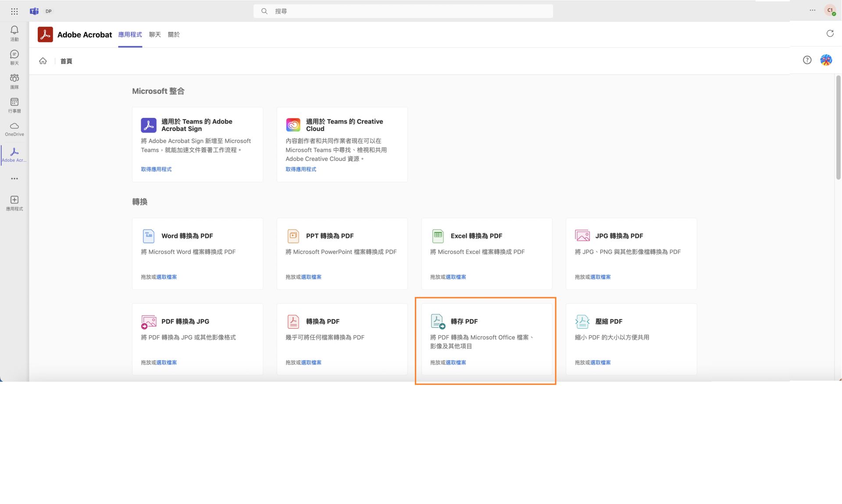Click the 壓縮 PDF card title
This screenshot has height=504, width=842.
609,322
